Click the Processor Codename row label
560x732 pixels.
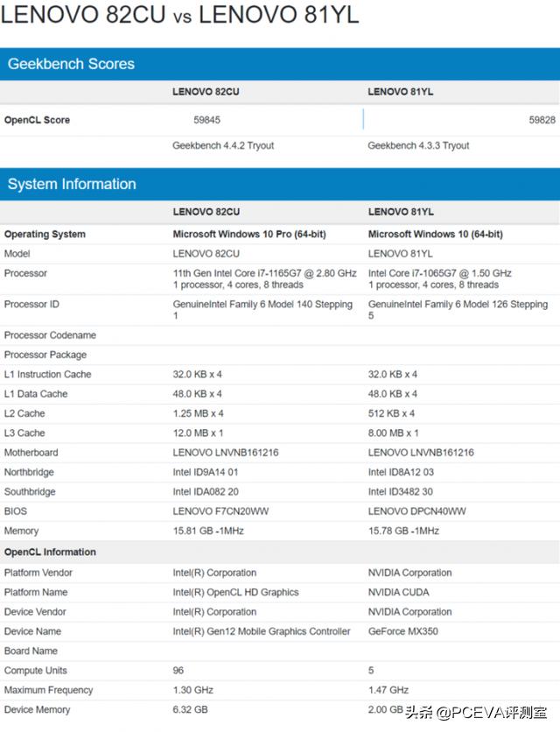click(x=50, y=335)
